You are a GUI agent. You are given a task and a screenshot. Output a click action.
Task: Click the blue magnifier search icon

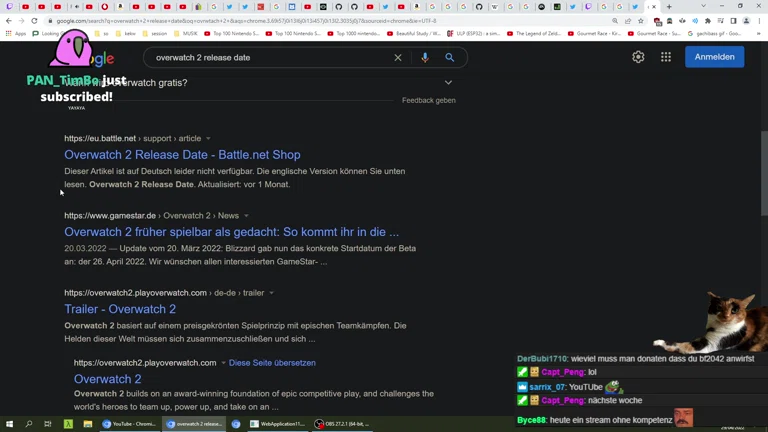click(450, 58)
